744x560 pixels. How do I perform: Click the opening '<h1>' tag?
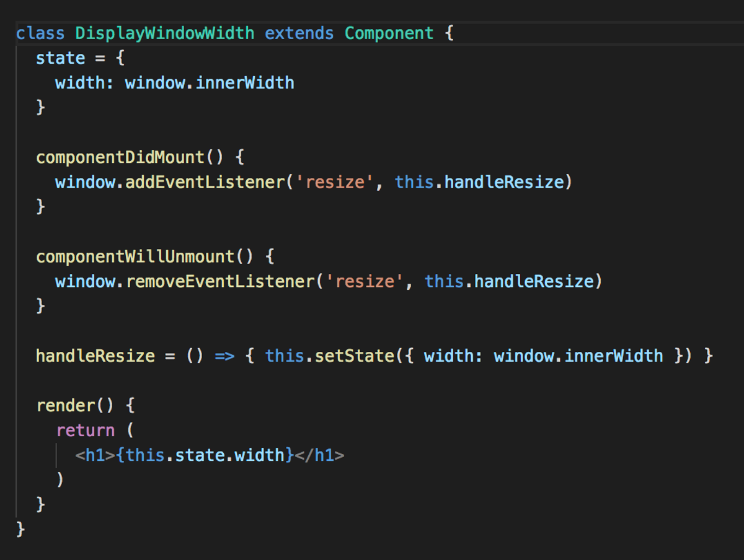(x=95, y=455)
